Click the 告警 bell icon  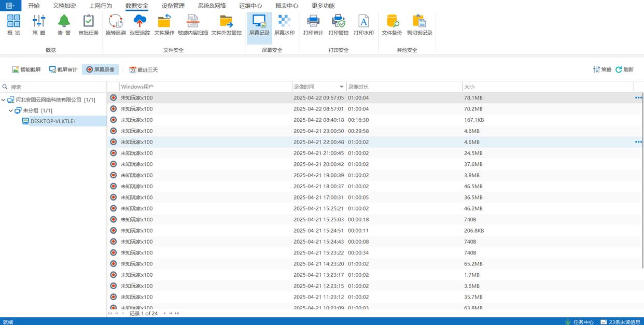coord(64,24)
